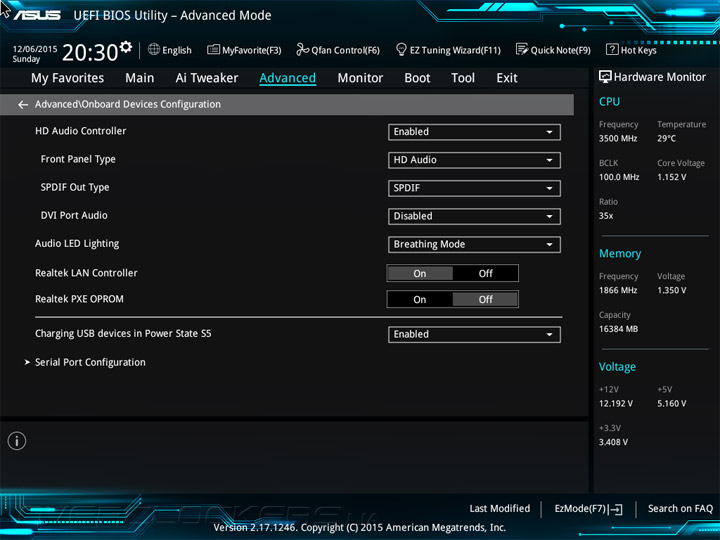The height and width of the screenshot is (540, 720).
Task: Show Hot Keys list
Action: click(631, 50)
